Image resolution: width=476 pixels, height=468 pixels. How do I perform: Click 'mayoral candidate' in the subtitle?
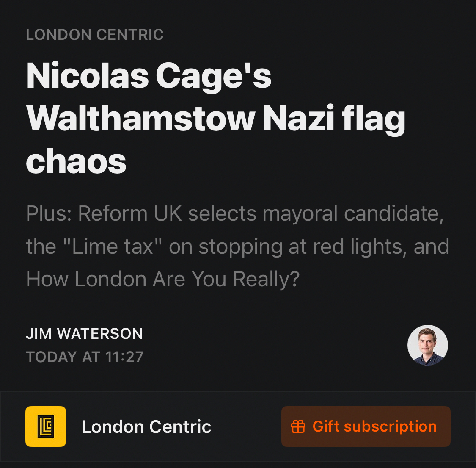coord(353,213)
